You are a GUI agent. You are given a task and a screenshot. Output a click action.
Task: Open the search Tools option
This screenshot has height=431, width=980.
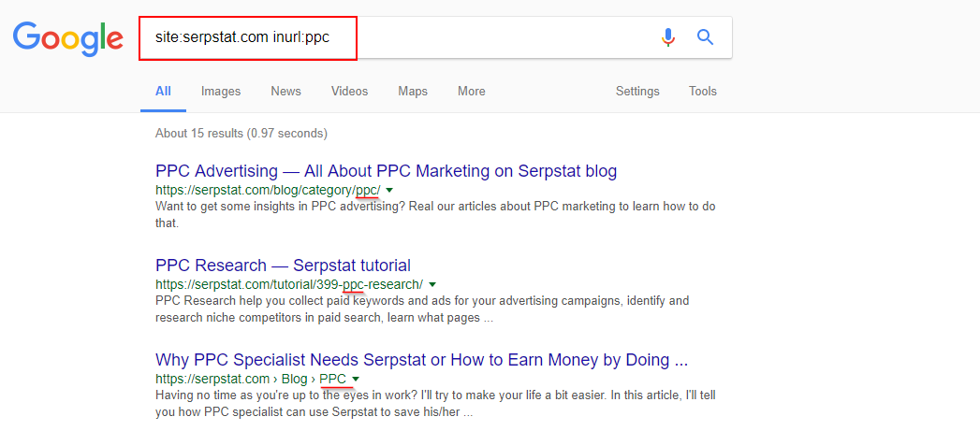click(703, 92)
